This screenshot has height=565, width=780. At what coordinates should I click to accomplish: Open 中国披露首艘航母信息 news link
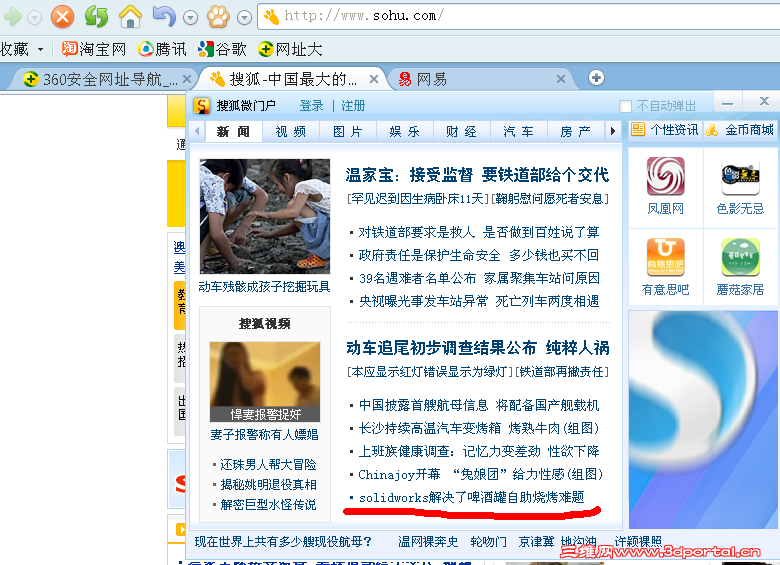tap(479, 405)
